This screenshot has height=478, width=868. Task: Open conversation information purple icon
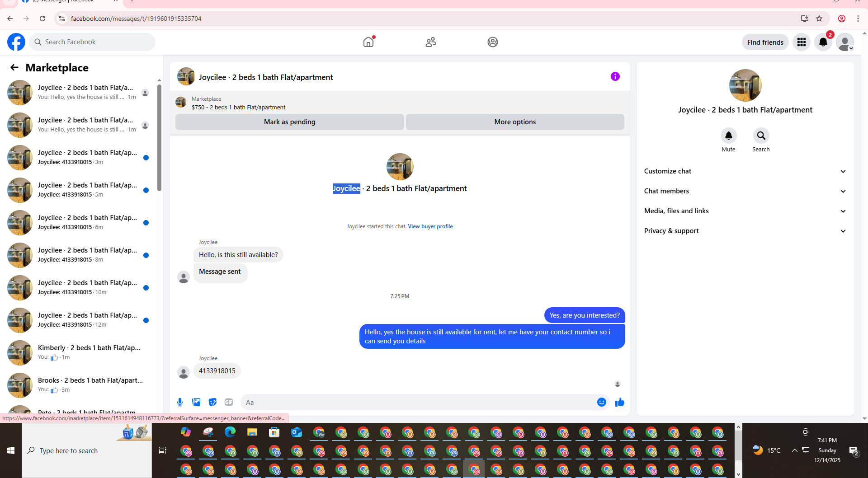615,76
